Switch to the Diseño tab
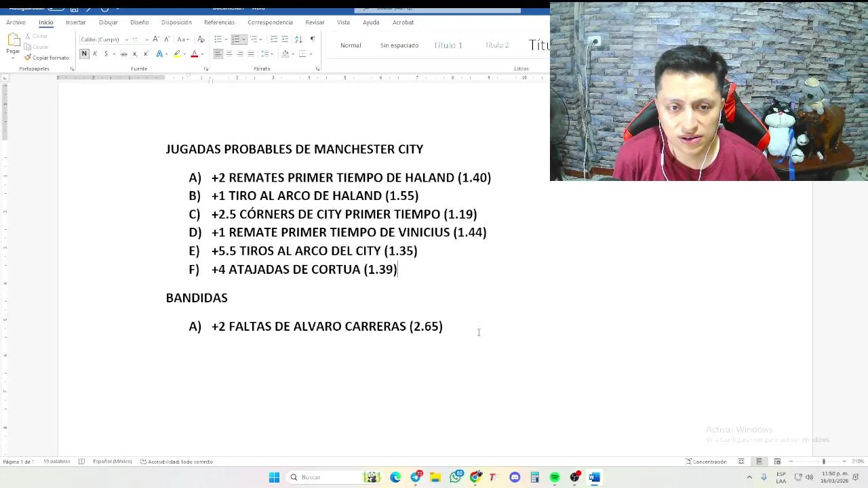This screenshot has height=488, width=868. 140,22
